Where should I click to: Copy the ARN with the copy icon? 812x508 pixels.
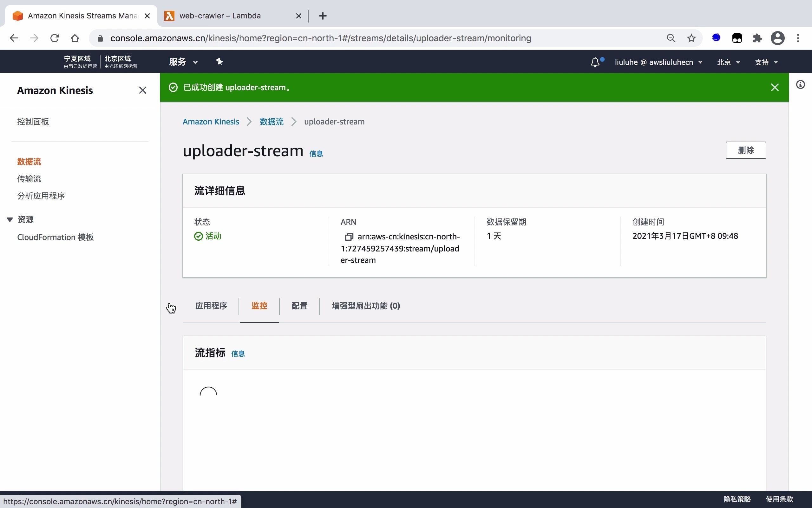coord(349,237)
